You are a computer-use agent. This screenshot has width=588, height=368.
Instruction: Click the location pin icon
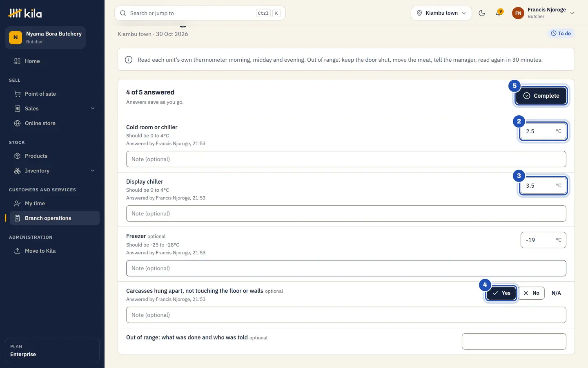click(x=419, y=13)
